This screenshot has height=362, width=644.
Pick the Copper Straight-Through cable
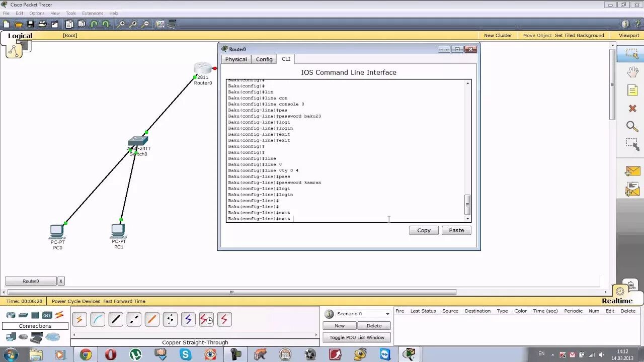tap(116, 319)
